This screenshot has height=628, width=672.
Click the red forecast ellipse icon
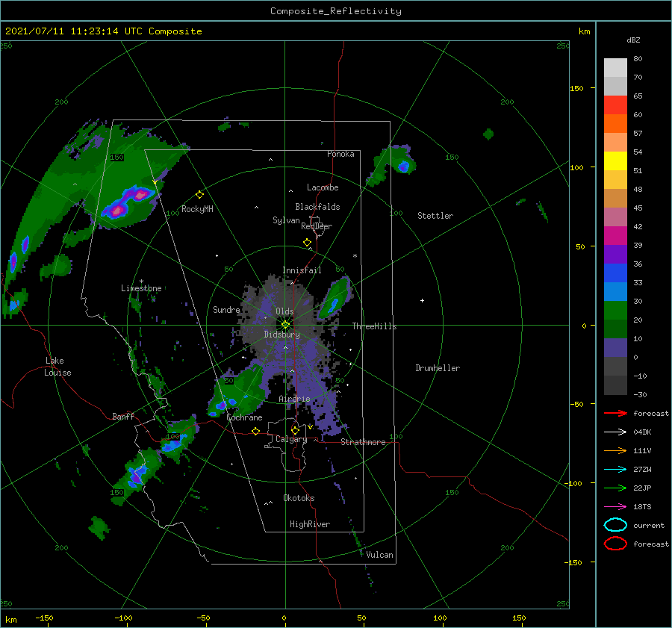(615, 544)
